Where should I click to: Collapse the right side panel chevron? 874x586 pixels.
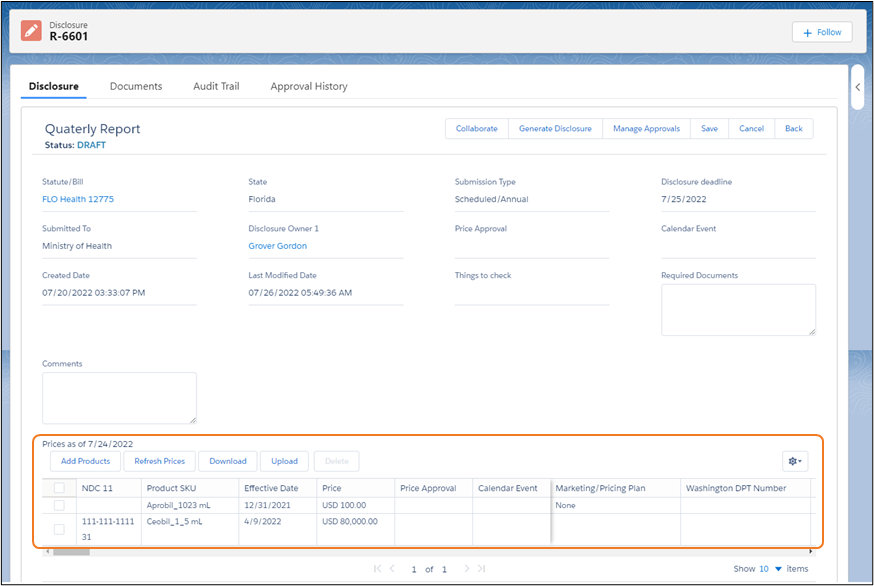pos(858,87)
